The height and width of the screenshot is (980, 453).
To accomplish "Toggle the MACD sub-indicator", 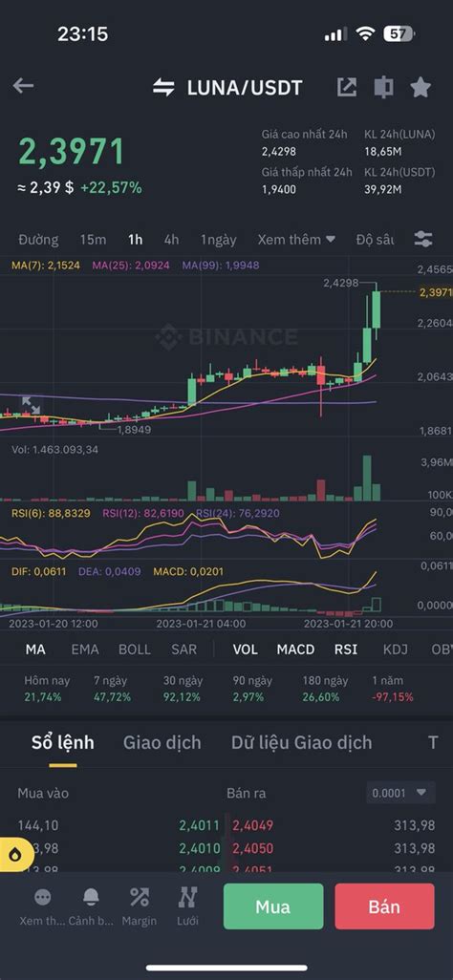I will click(x=295, y=650).
